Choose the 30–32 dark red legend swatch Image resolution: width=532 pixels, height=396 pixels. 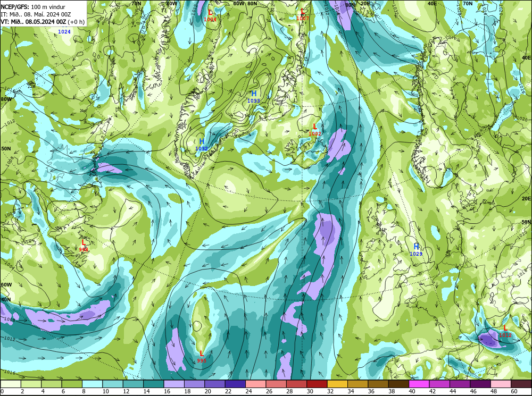[x=317, y=384]
